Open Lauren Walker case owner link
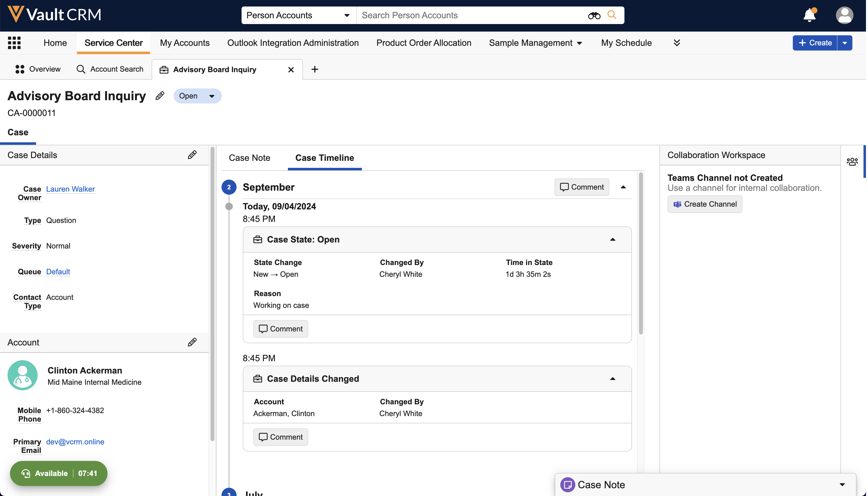Viewport: 868px width, 496px height. (x=70, y=189)
